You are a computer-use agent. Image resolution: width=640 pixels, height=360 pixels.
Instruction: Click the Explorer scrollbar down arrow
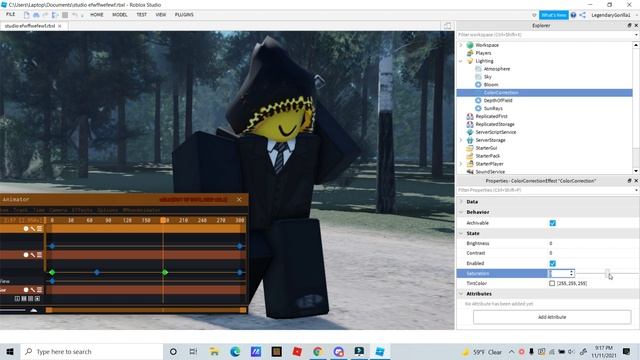(x=636, y=171)
